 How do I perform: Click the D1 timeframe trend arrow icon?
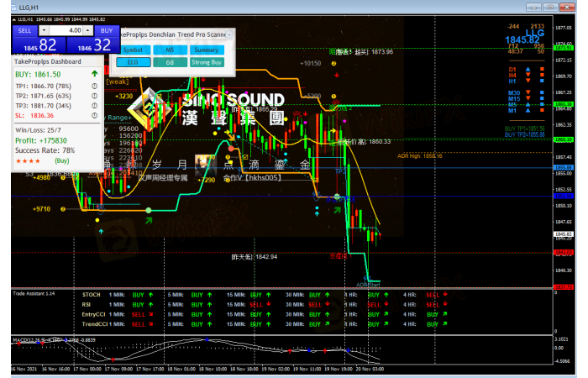528,69
